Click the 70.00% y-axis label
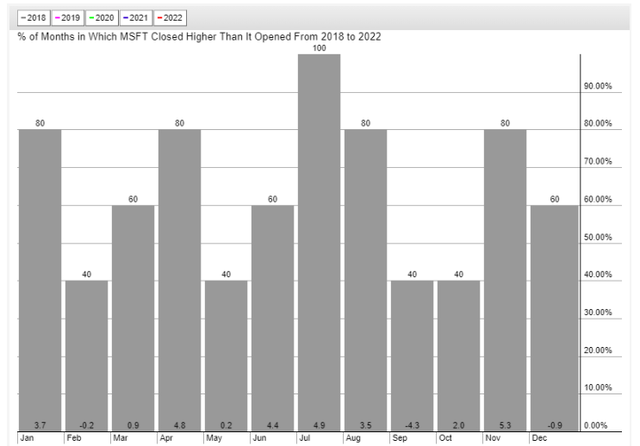This screenshot has height=446, width=640. point(598,161)
